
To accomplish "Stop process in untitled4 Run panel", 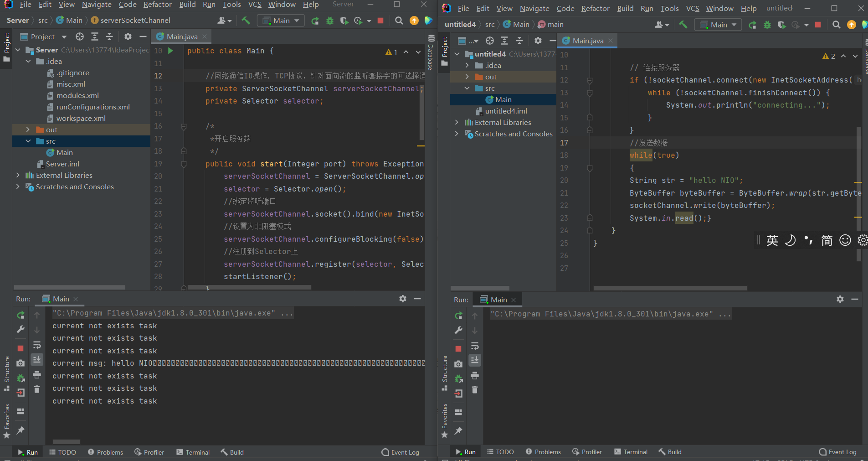I will click(458, 349).
